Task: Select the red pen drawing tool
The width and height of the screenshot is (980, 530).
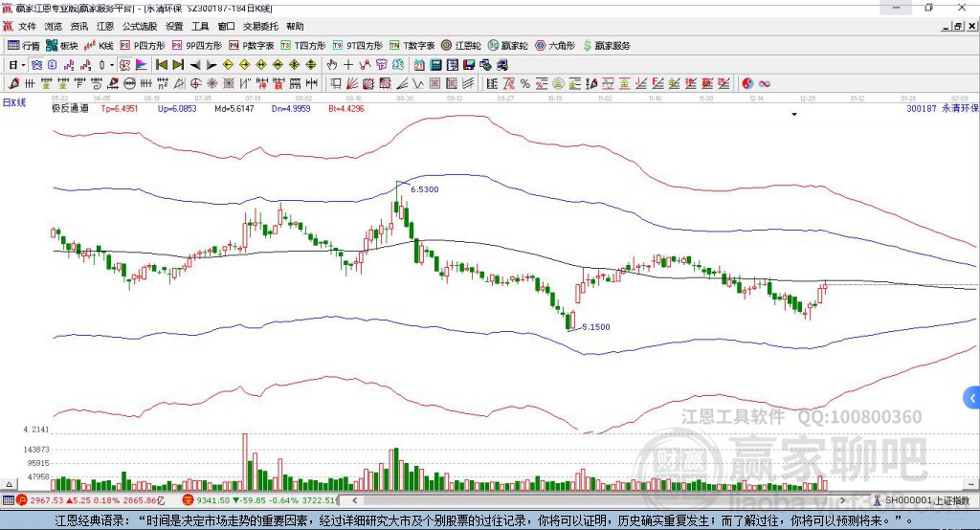Action: [13, 83]
